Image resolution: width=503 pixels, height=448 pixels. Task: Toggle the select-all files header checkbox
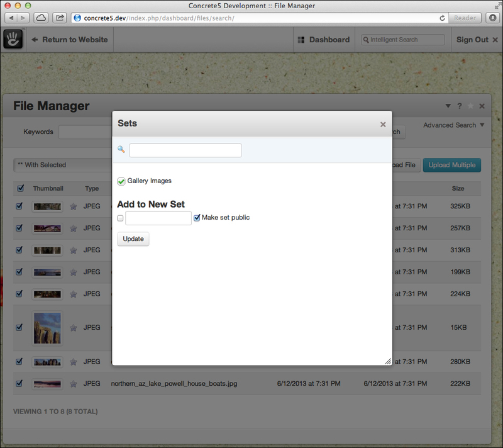[21, 188]
